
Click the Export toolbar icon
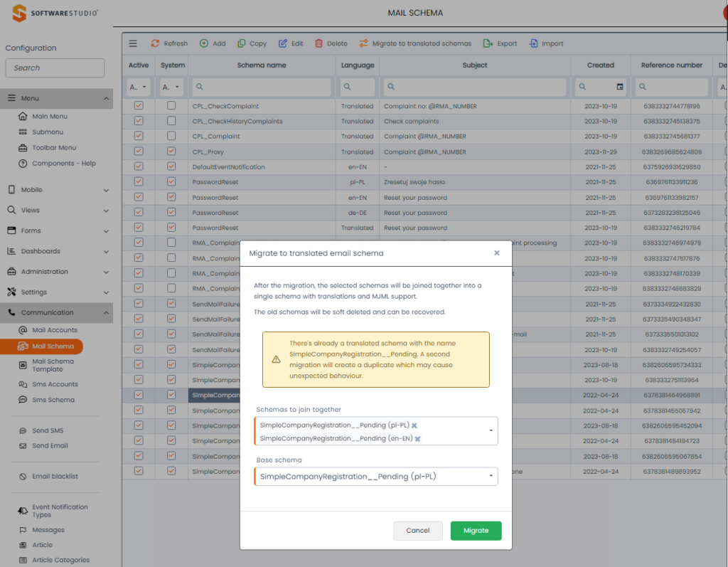coord(488,43)
